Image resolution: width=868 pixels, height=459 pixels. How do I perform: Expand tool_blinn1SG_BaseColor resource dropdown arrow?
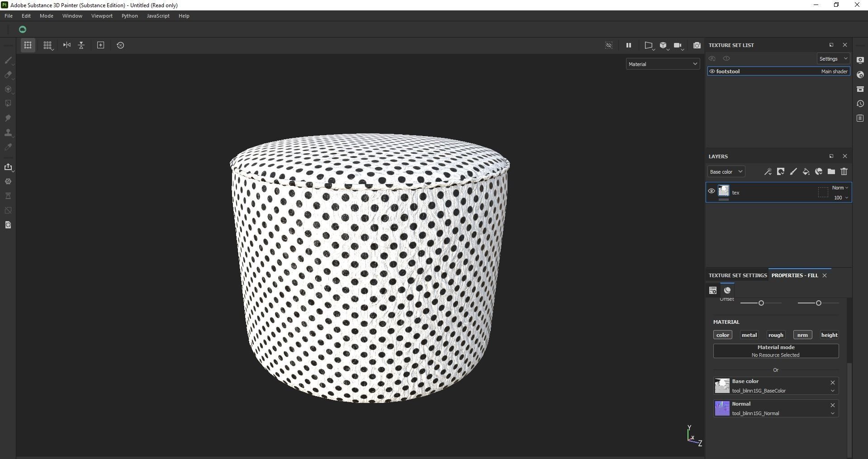(x=832, y=391)
